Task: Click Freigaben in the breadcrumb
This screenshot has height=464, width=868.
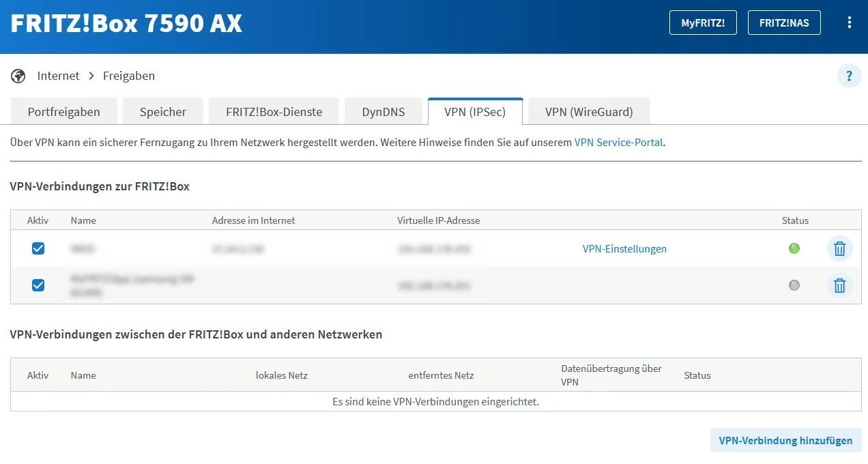Action: pyautogui.click(x=129, y=76)
